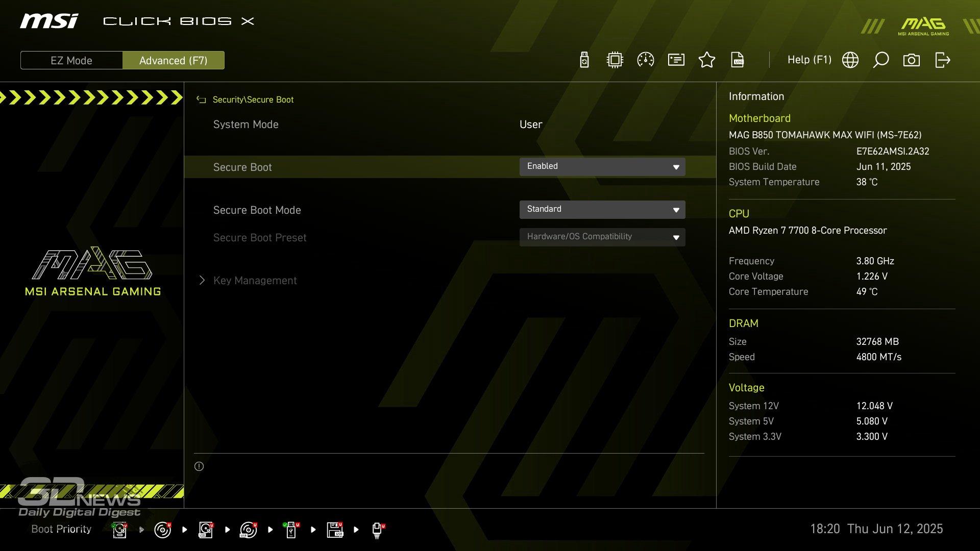
Task: Open the Secure Boot Mode Standard dropdown
Action: coord(602,210)
